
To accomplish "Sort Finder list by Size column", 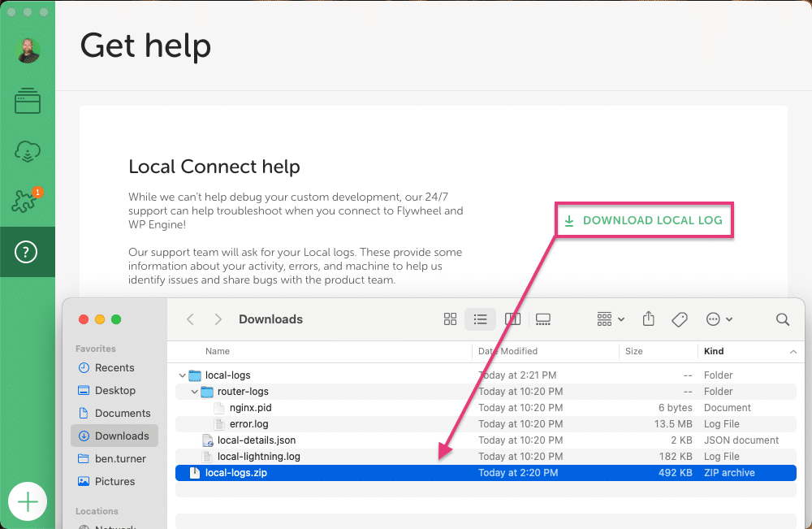I will (633, 351).
